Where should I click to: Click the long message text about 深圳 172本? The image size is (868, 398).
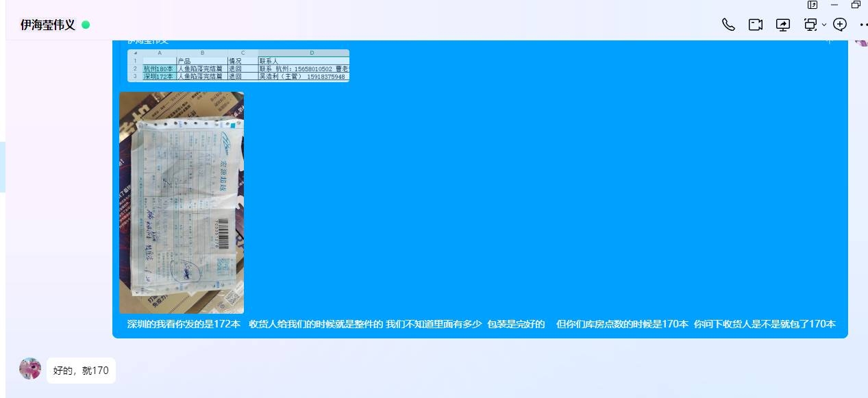coord(481,324)
